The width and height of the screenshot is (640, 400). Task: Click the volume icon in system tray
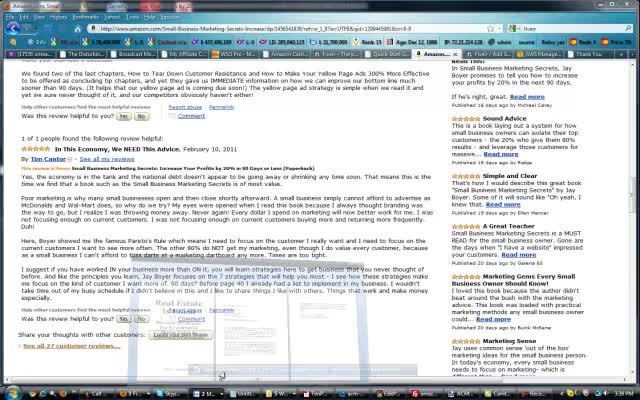[606, 394]
